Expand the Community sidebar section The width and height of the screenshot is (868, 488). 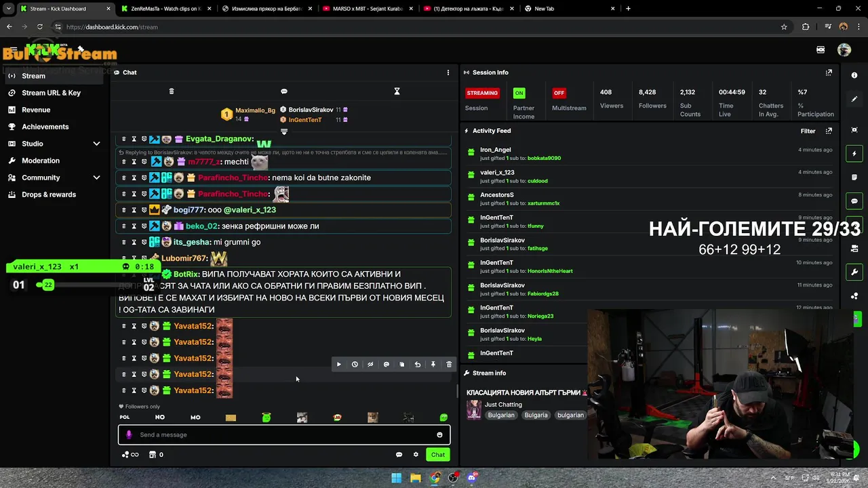pos(54,178)
